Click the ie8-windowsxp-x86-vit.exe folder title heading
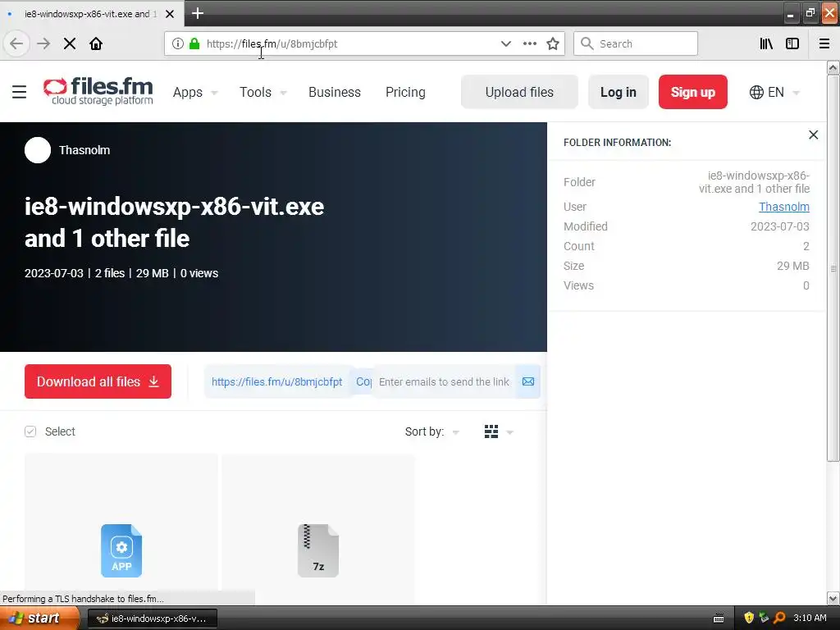 coord(174,222)
